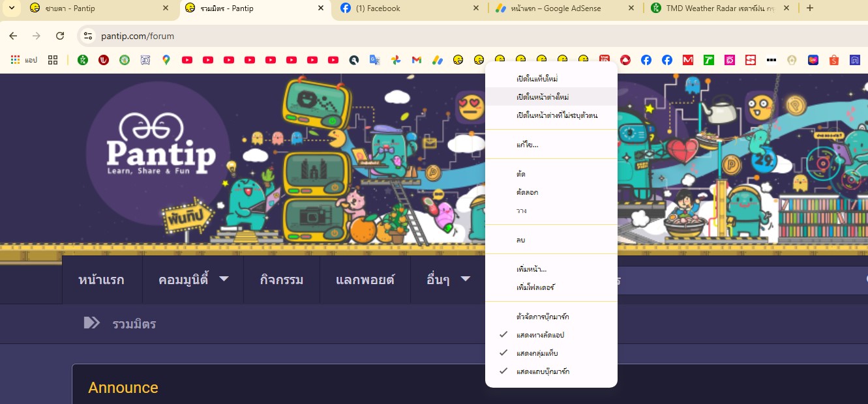Switch to the ชายคา - Pantip tab
Viewport: 868px width, 404px height.
click(x=100, y=8)
